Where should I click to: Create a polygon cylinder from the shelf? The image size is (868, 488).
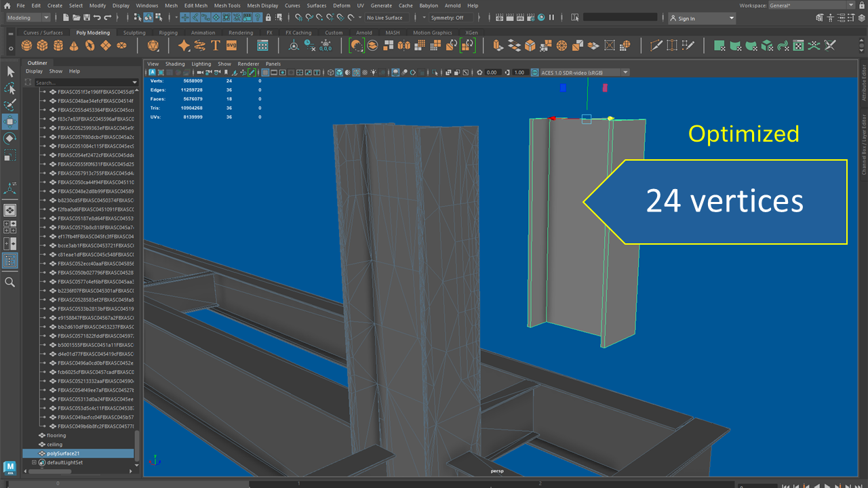[x=58, y=45]
